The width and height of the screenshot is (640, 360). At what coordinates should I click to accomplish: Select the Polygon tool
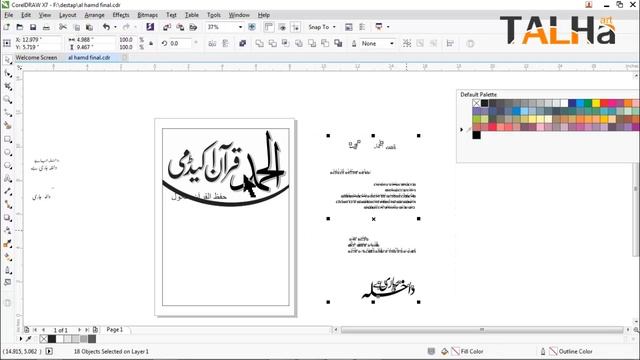point(7,165)
